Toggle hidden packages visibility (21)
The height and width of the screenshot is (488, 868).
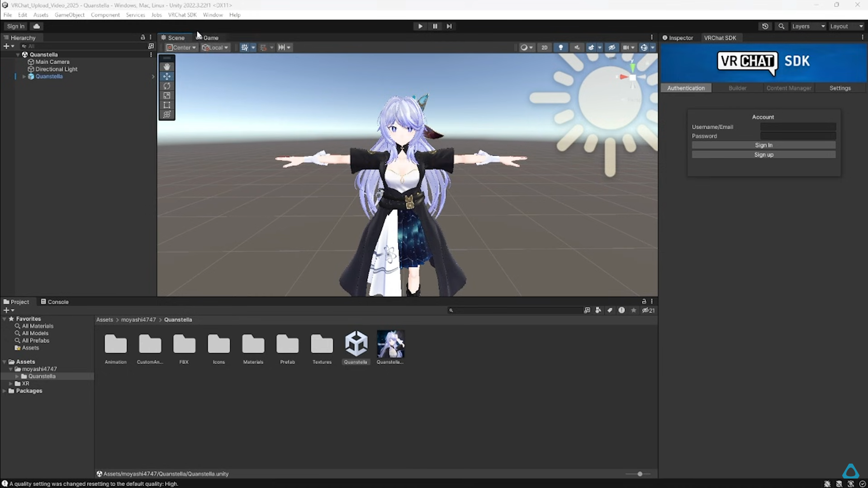[648, 310]
